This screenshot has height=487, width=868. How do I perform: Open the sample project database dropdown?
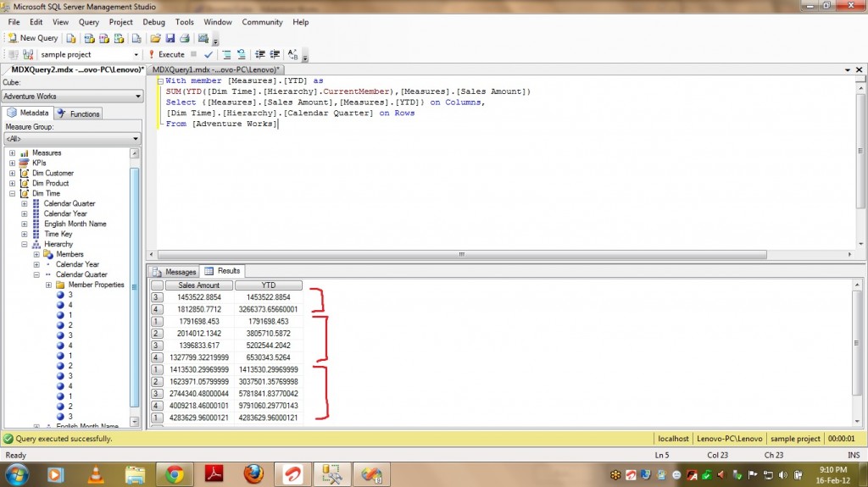[x=136, y=54]
